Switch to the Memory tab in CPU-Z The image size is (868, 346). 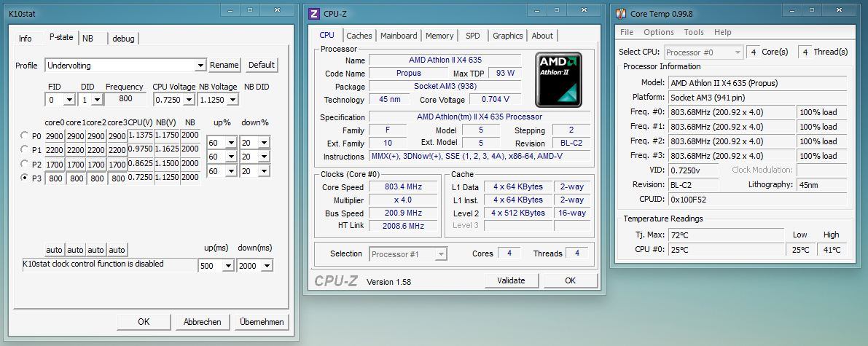coord(439,36)
